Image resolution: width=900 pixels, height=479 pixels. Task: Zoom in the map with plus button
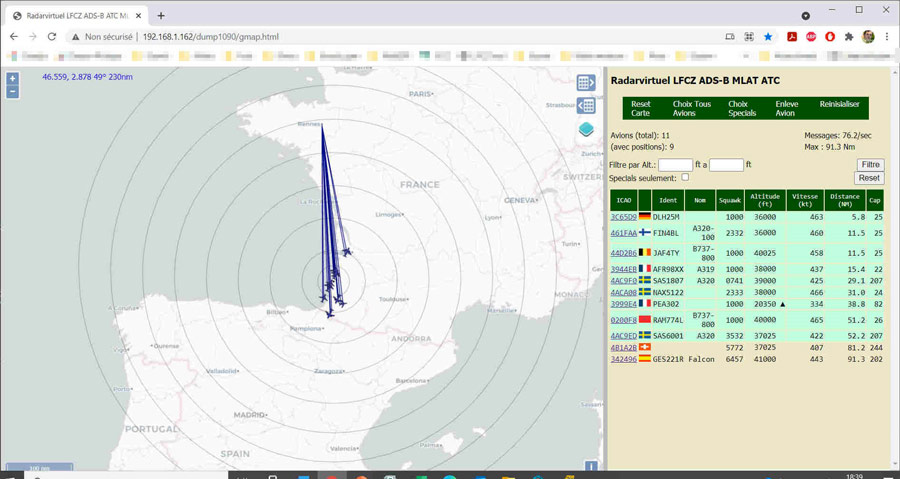13,79
